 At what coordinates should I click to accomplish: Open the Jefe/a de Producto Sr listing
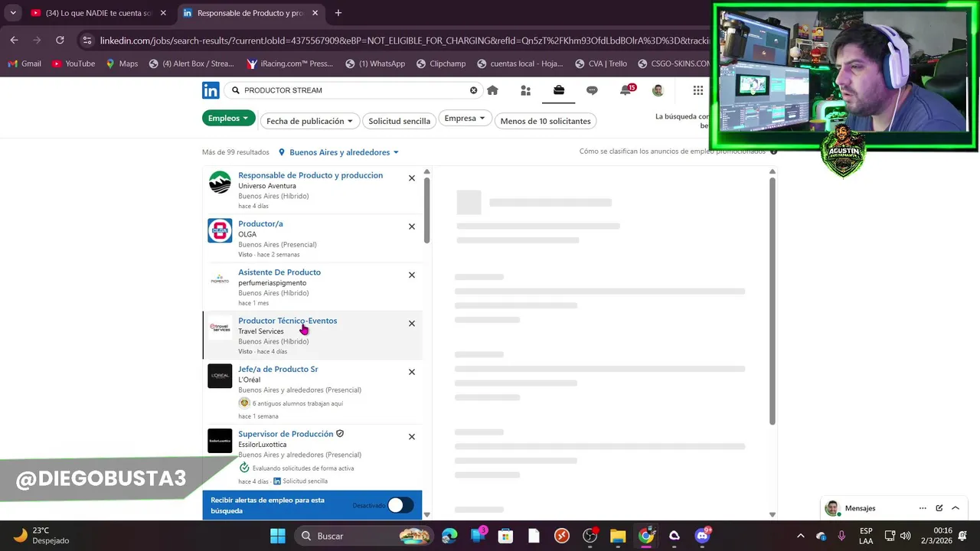278,369
